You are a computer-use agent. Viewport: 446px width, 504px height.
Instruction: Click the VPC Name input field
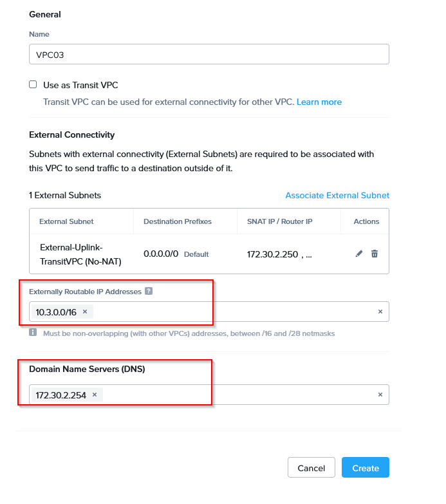209,54
